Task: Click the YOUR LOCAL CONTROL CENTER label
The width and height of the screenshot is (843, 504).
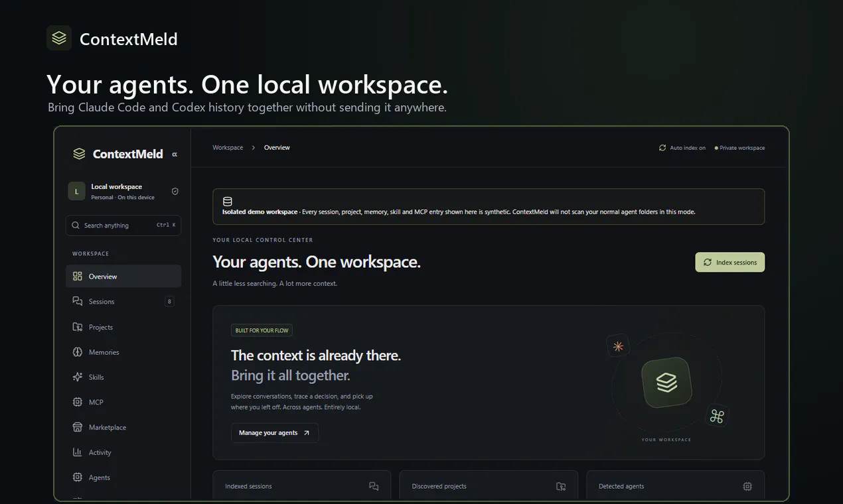Action: click(x=263, y=240)
